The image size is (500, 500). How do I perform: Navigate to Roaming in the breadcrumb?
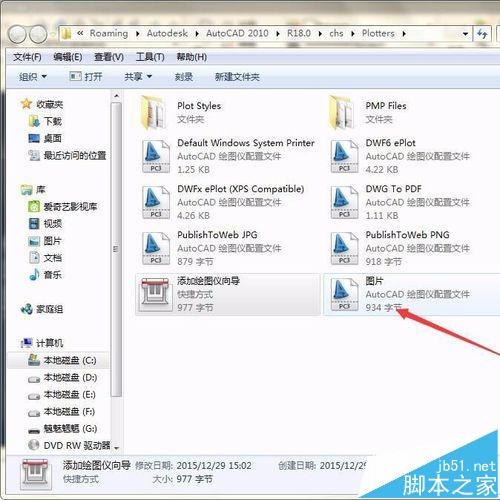click(x=109, y=33)
